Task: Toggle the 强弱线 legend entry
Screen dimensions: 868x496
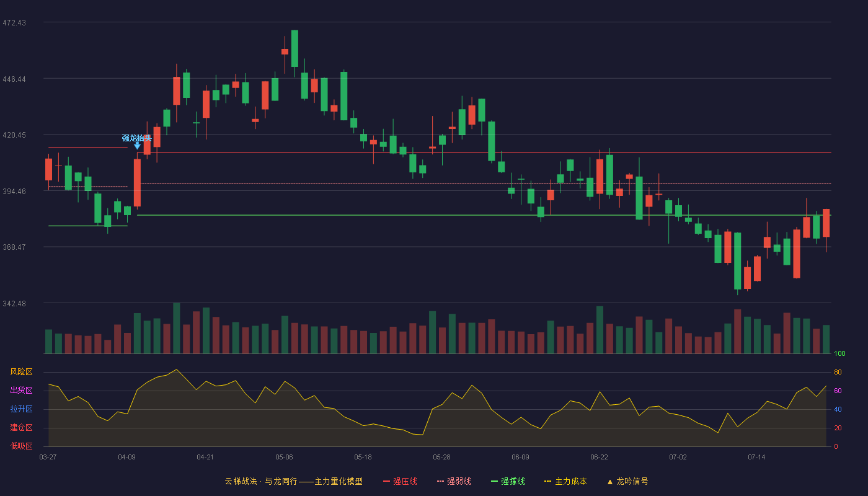Action: 454,481
